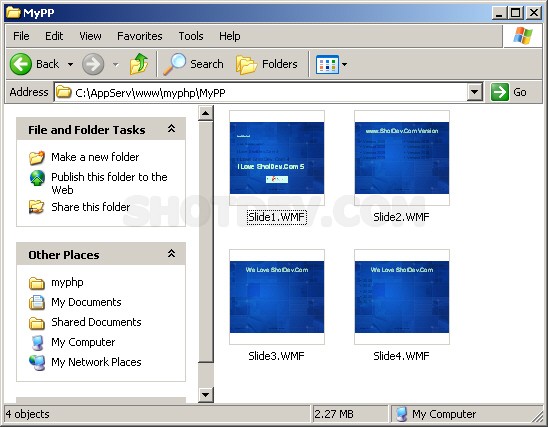Select Slide1.WMF thumbnail
Image resolution: width=548 pixels, height=427 pixels.
coord(277,158)
